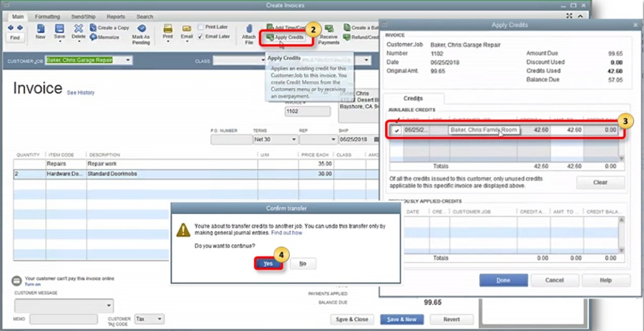Click the Amt. To Use cell 42.60
The height and width of the screenshot is (331, 644).
pos(567,130)
